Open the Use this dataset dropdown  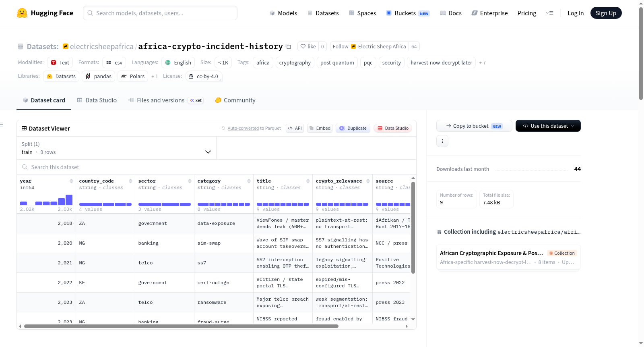(x=548, y=126)
